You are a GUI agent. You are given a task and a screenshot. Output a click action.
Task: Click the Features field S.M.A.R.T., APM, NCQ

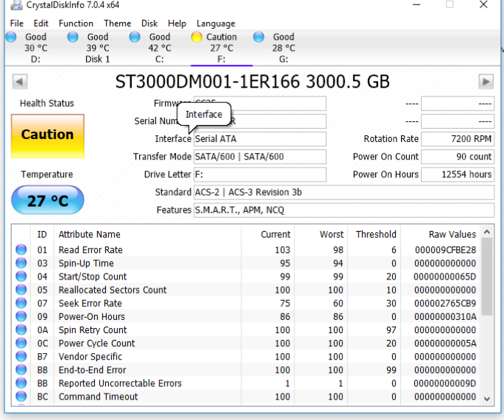point(344,210)
